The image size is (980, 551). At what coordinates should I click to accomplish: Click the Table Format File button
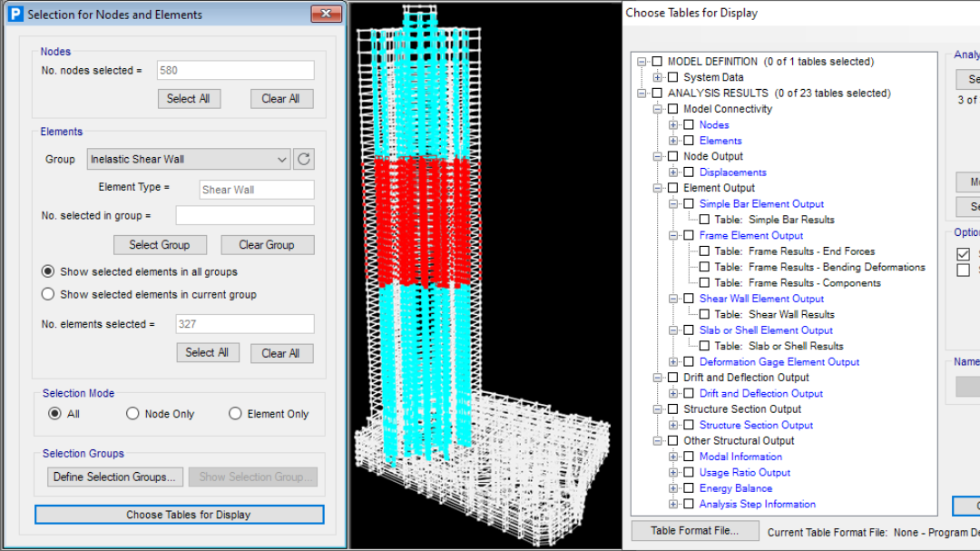click(694, 531)
